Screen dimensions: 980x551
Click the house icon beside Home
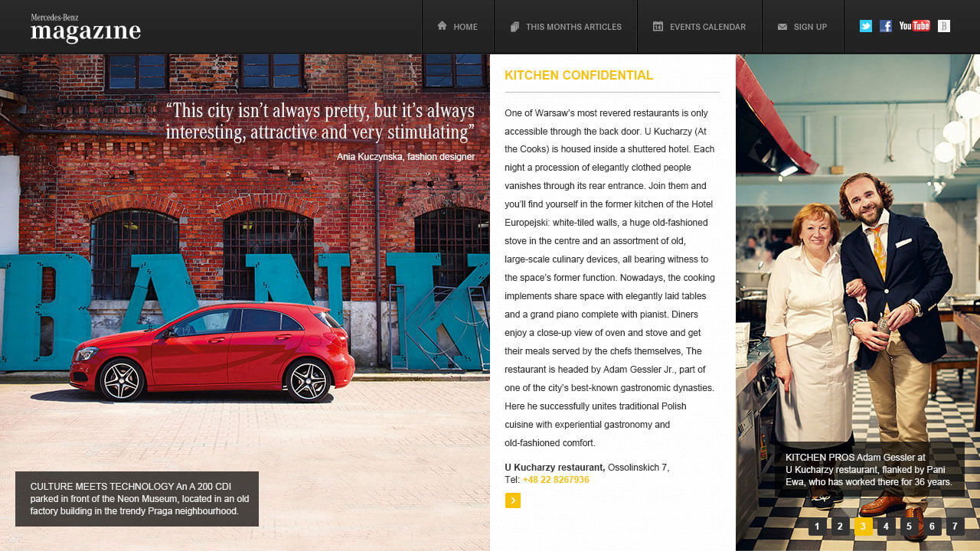(442, 26)
